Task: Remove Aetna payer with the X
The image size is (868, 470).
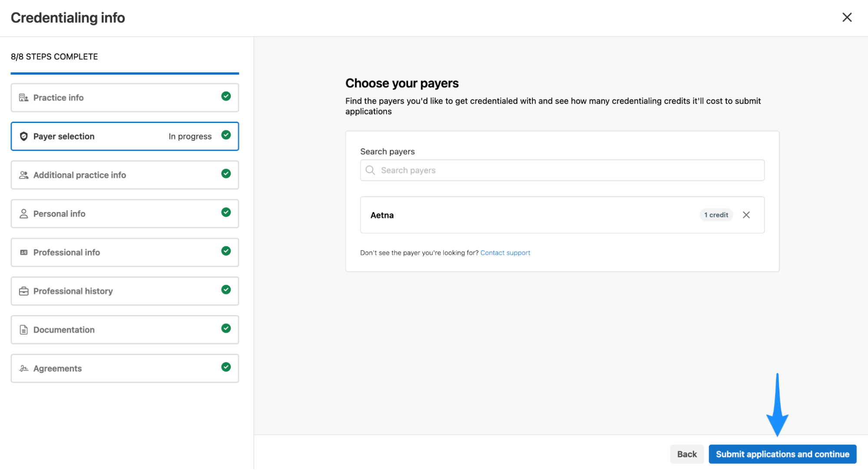Action: coord(746,215)
